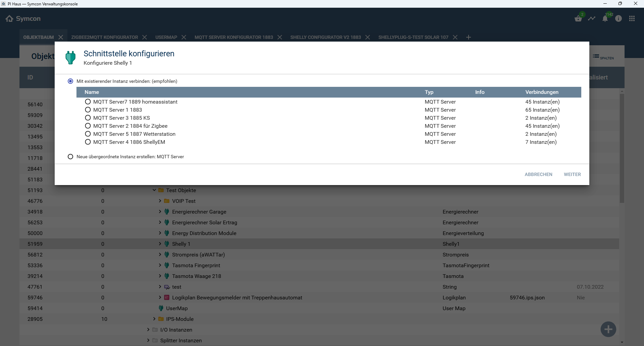This screenshot has width=644, height=346.
Task: Select MQTT Server 4 1886 ShellyEM option
Action: pos(88,142)
